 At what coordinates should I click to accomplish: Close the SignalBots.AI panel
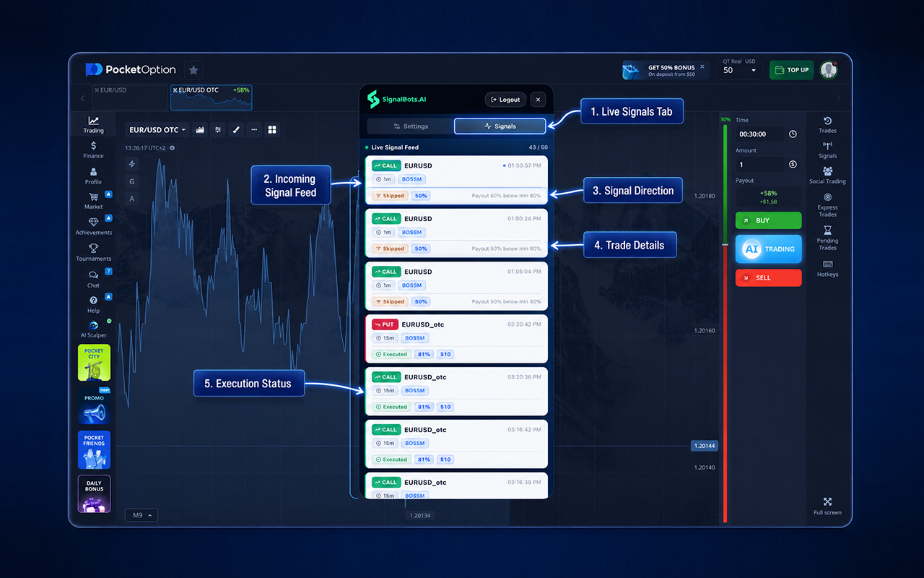click(538, 100)
